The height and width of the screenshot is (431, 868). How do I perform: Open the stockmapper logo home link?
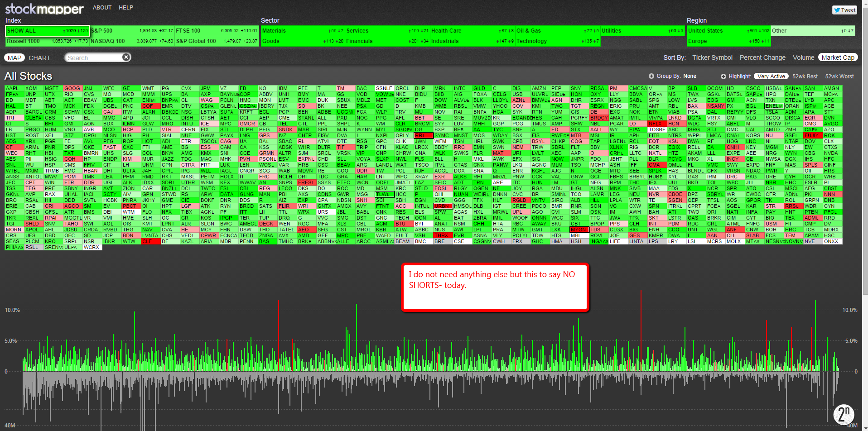coord(44,9)
